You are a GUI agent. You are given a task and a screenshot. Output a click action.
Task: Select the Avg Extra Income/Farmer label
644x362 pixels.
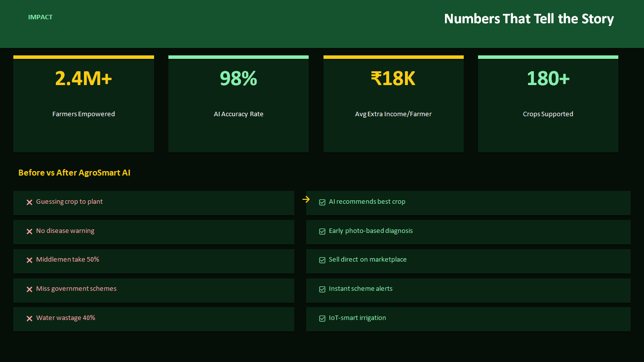393,114
